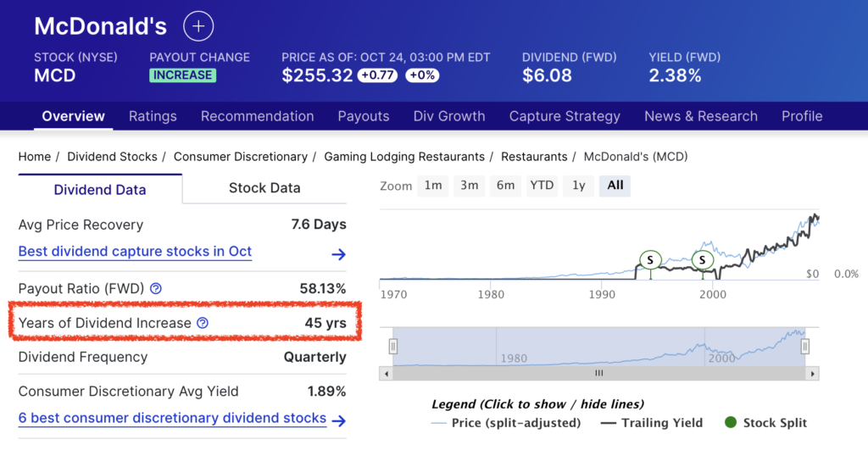Select first stock split marker near 1994
868x456 pixels.
[x=650, y=259]
